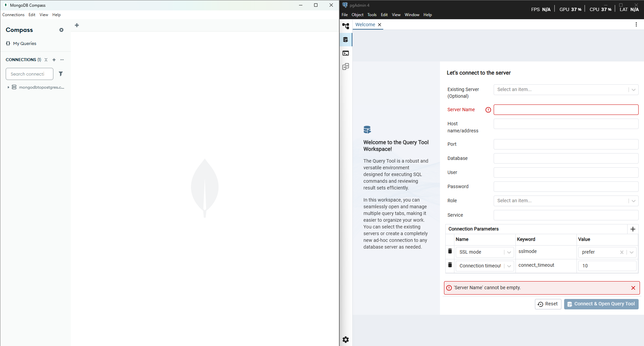Open connections more options ellipsis
The image size is (644, 346).
coord(62,60)
